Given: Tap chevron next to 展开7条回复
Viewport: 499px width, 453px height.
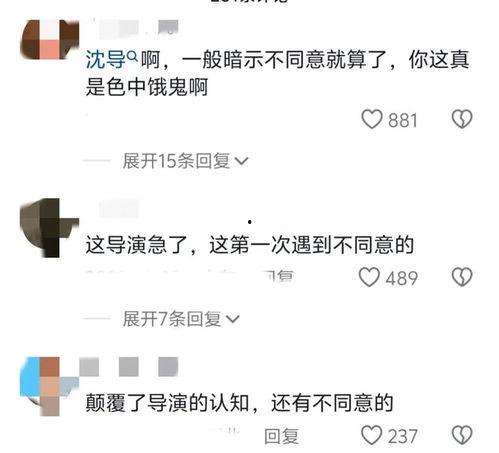Looking at the screenshot, I should tap(233, 319).
